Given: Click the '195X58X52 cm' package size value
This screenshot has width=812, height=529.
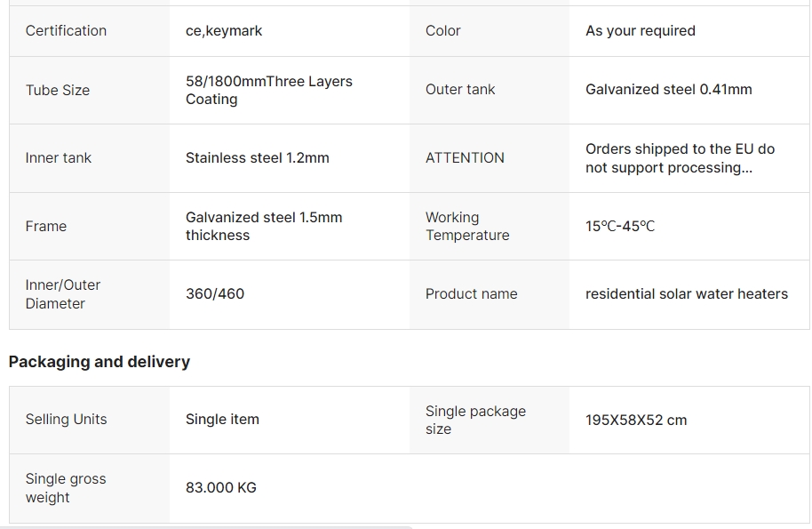Looking at the screenshot, I should pos(636,421).
